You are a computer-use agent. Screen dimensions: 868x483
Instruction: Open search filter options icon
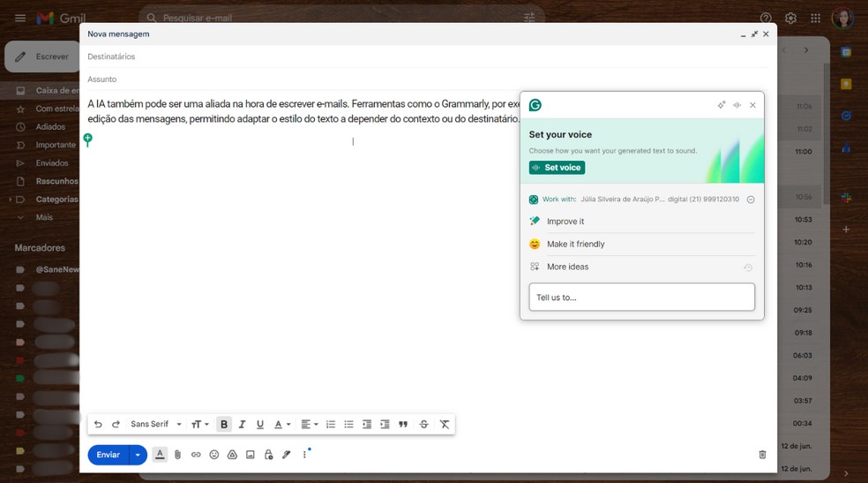[x=530, y=19]
